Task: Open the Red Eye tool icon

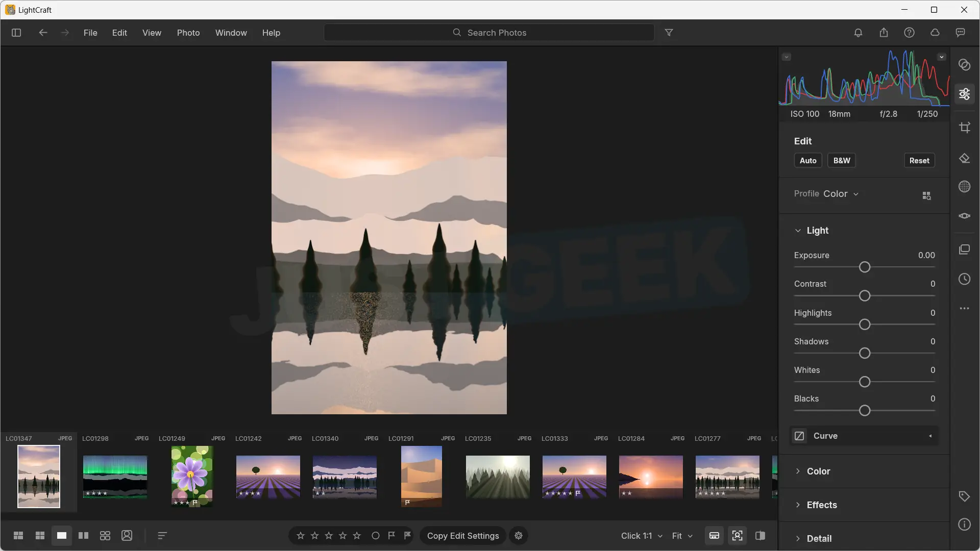Action: [964, 216]
